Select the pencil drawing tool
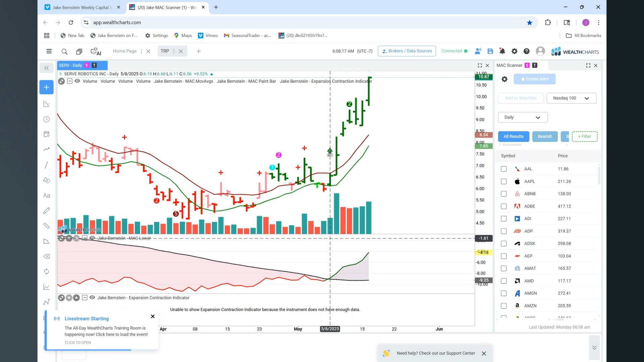Viewport: 644px width, 362px height. tap(47, 210)
